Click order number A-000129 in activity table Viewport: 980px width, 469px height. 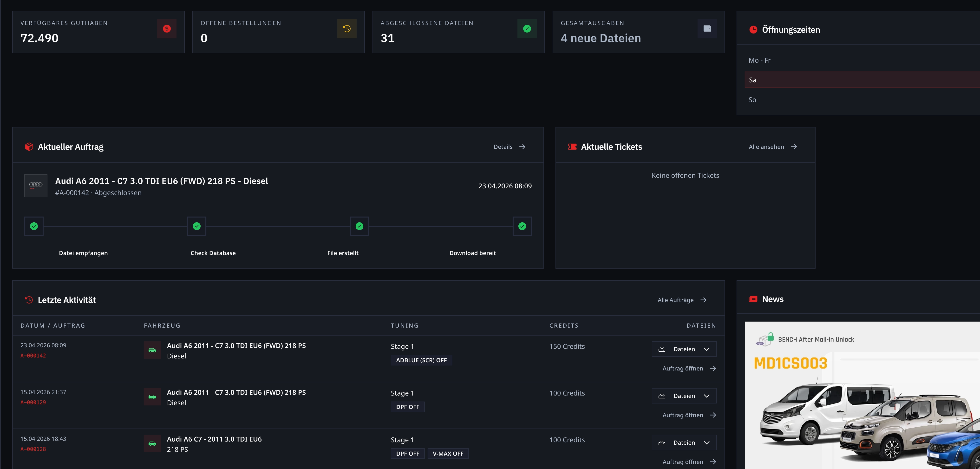pyautogui.click(x=33, y=402)
